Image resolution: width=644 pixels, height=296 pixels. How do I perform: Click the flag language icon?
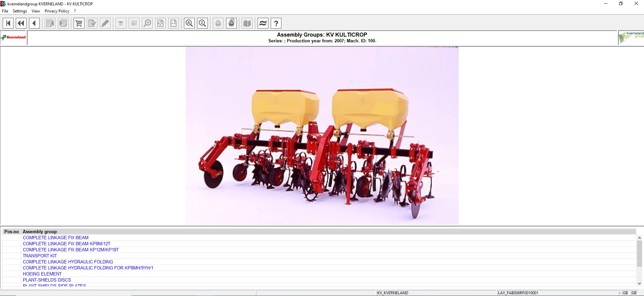pyautogui.click(x=263, y=23)
